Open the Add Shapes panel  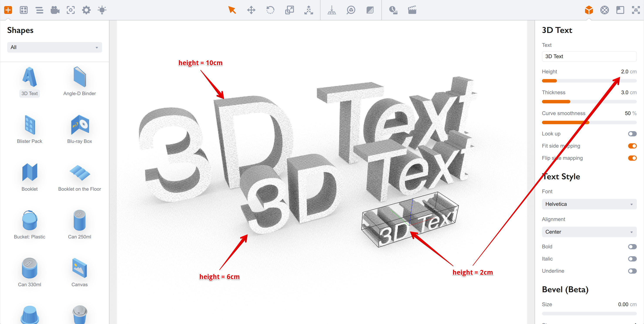pyautogui.click(x=8, y=10)
